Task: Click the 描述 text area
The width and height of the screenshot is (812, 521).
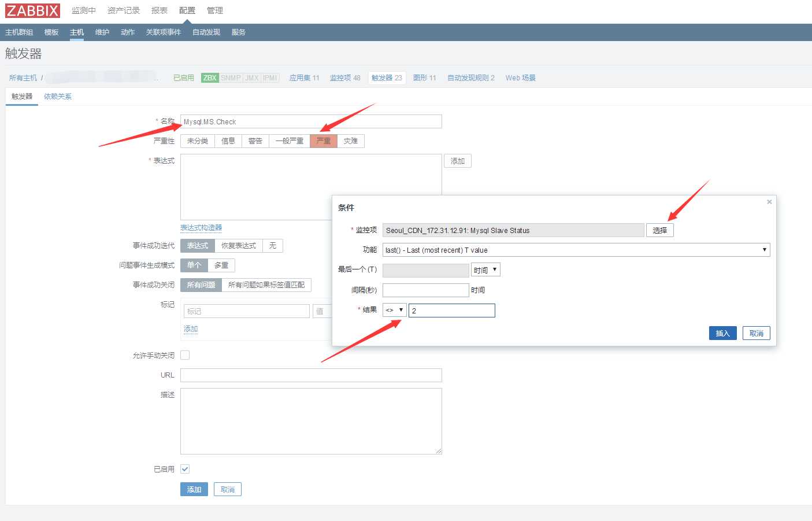Action: pos(311,421)
